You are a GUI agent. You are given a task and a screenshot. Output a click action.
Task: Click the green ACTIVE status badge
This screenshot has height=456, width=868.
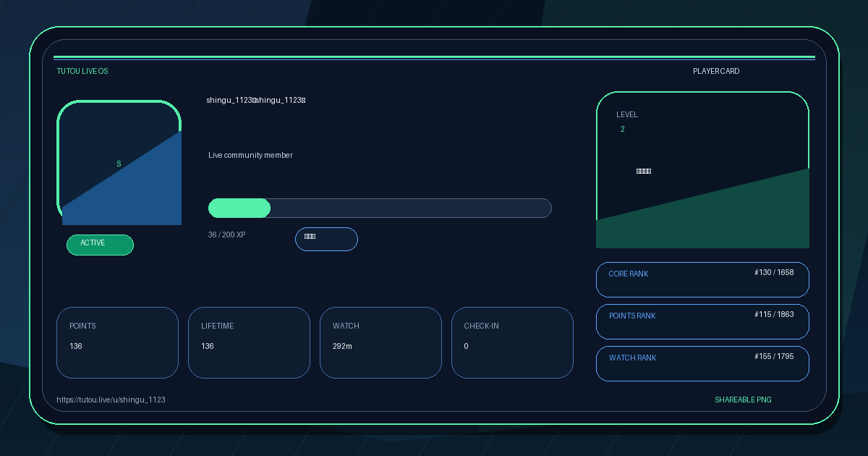pos(100,245)
